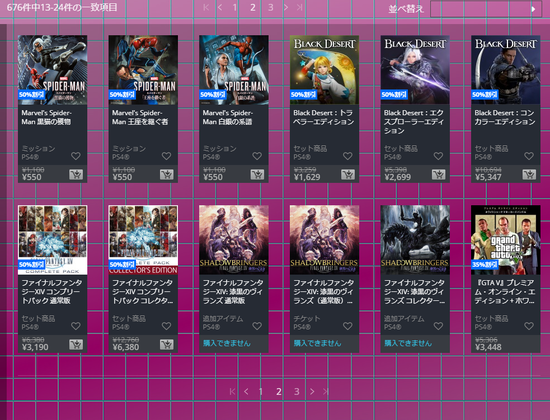The width and height of the screenshot is (550, 420).
Task: Add Black Desert エクスプローラーエディション to cart
Action: (x=438, y=174)
